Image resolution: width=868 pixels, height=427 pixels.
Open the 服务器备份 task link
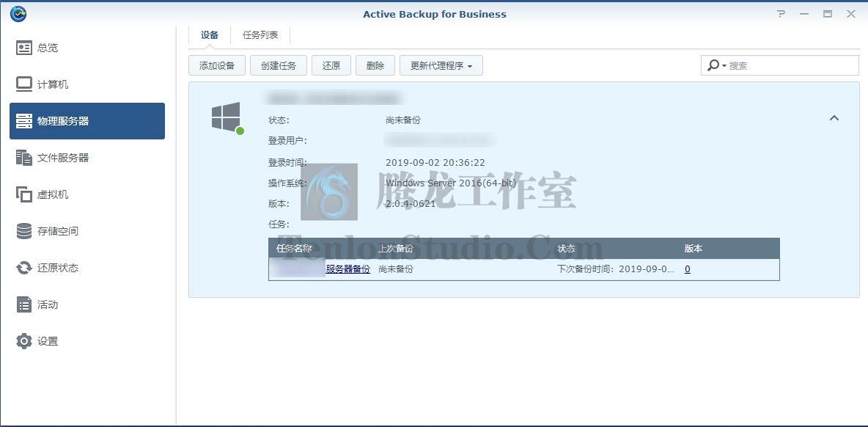click(x=347, y=270)
